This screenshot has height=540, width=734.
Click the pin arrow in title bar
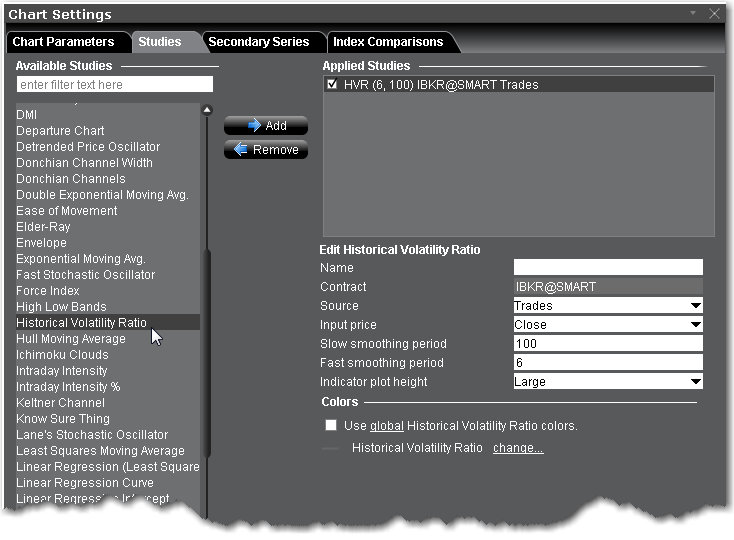pyautogui.click(x=694, y=14)
